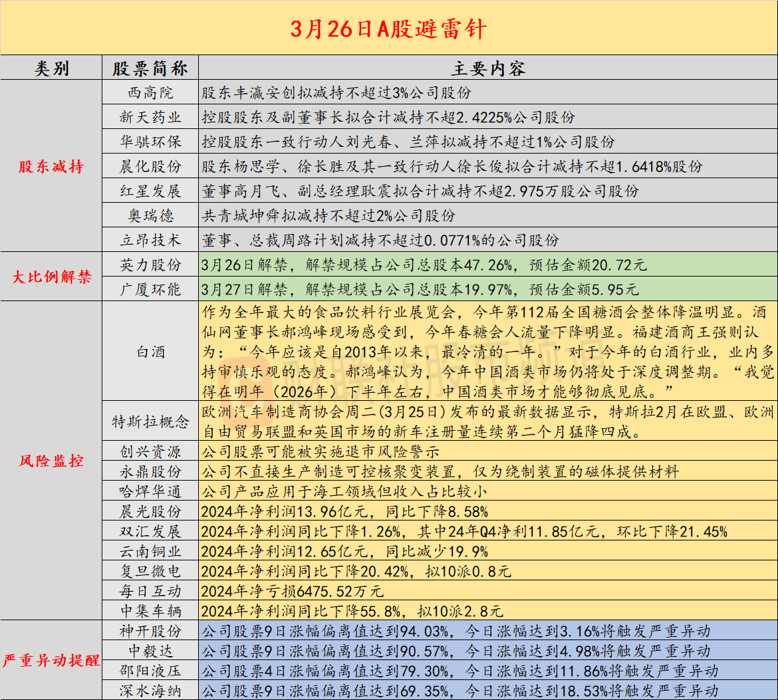This screenshot has width=778, height=700.
Task: Click the '主要内容' column header
Action: point(487,68)
